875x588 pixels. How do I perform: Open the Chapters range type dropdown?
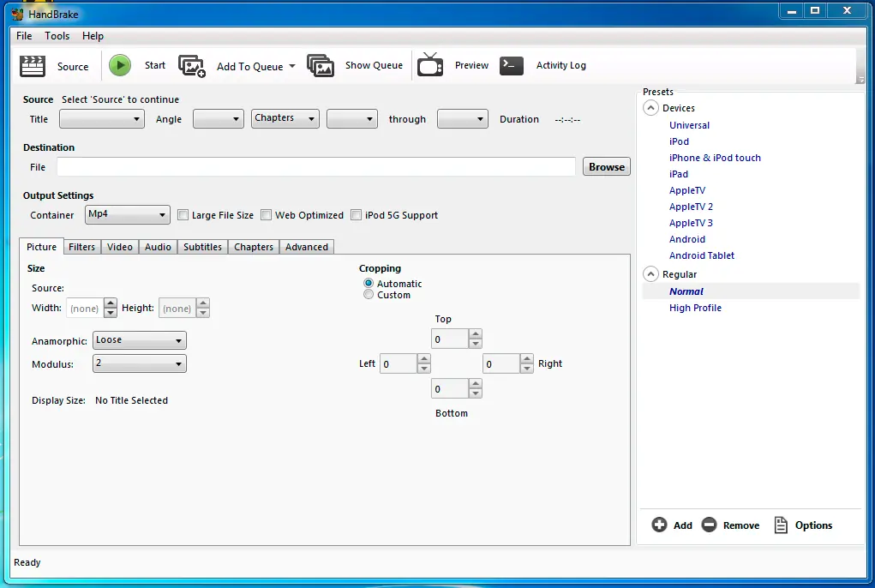[285, 118]
